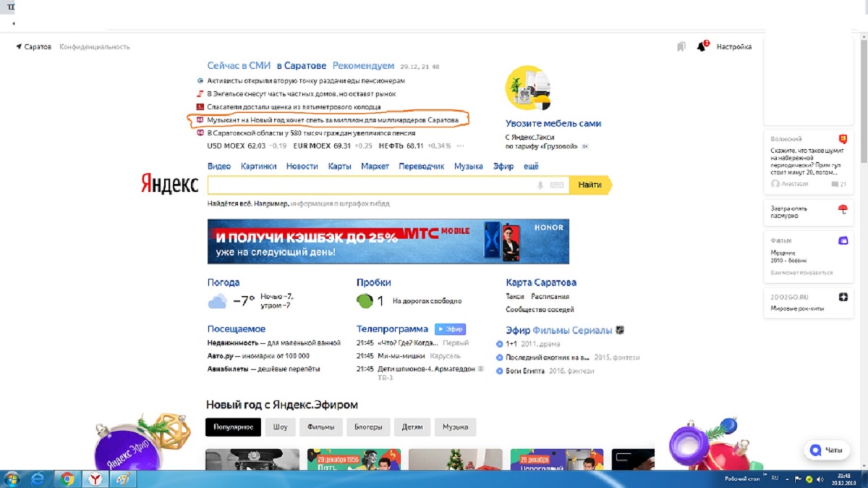Click the Саратов location arrow icon

(19, 46)
